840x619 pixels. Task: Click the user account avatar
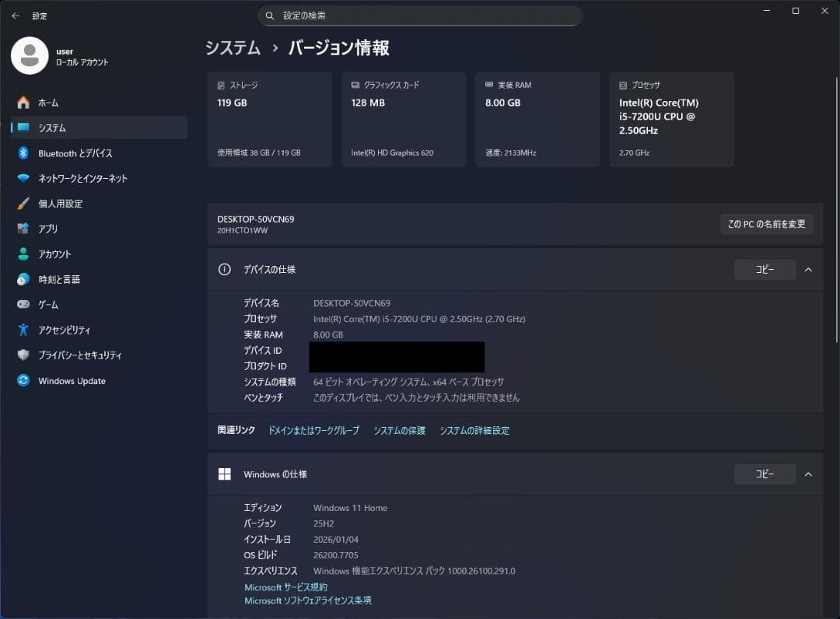30,56
